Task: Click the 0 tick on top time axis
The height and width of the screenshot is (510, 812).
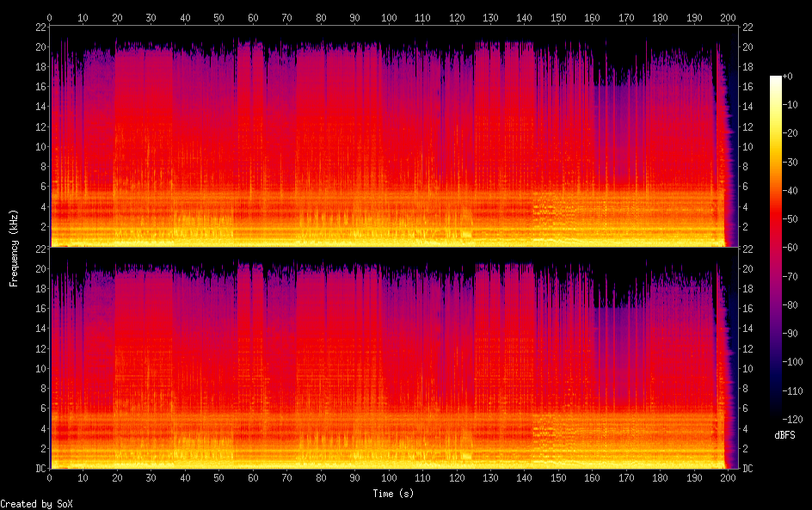Action: [50, 17]
